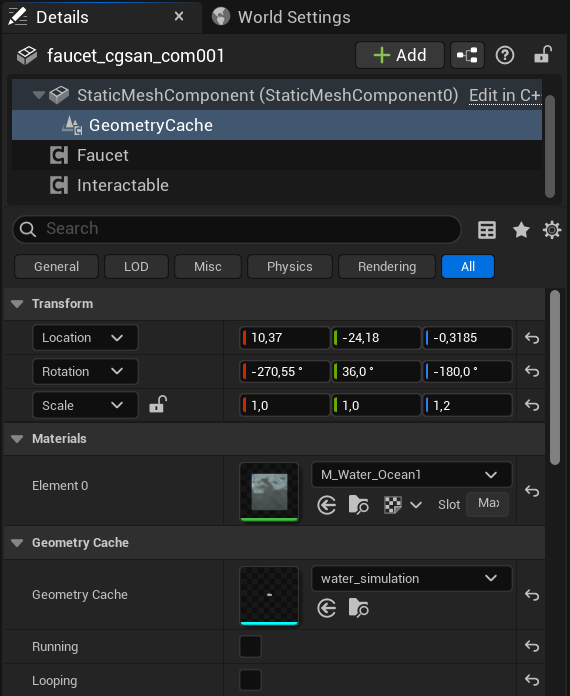
Task: Open details view settings gear
Action: click(552, 230)
